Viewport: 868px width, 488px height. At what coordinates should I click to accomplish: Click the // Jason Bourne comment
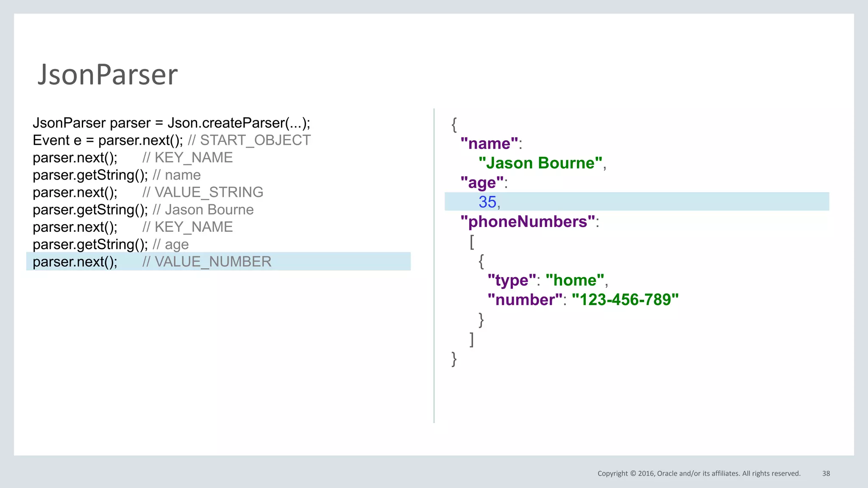coord(203,210)
